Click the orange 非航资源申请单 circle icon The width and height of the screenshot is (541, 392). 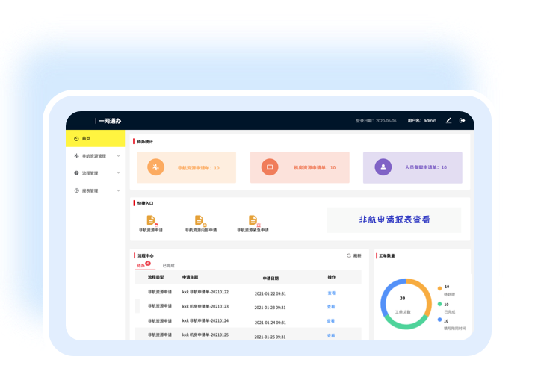coord(155,167)
